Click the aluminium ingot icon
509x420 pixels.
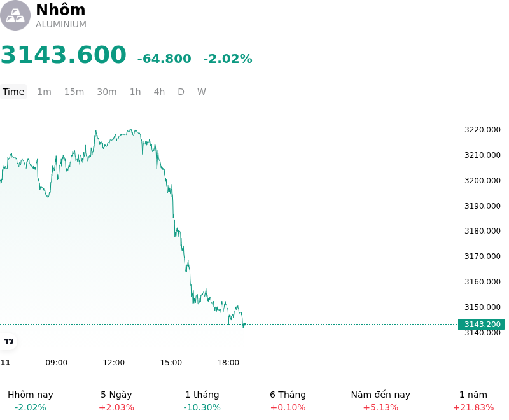pyautogui.click(x=15, y=15)
